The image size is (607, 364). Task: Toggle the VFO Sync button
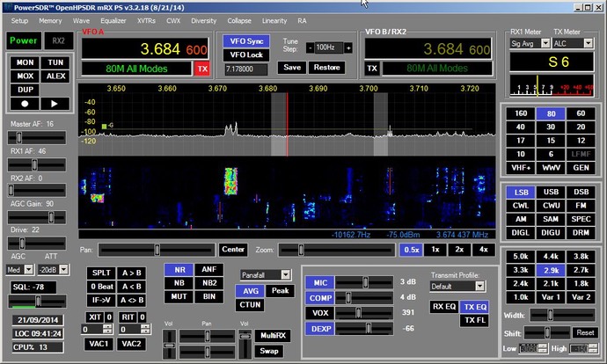tap(246, 41)
